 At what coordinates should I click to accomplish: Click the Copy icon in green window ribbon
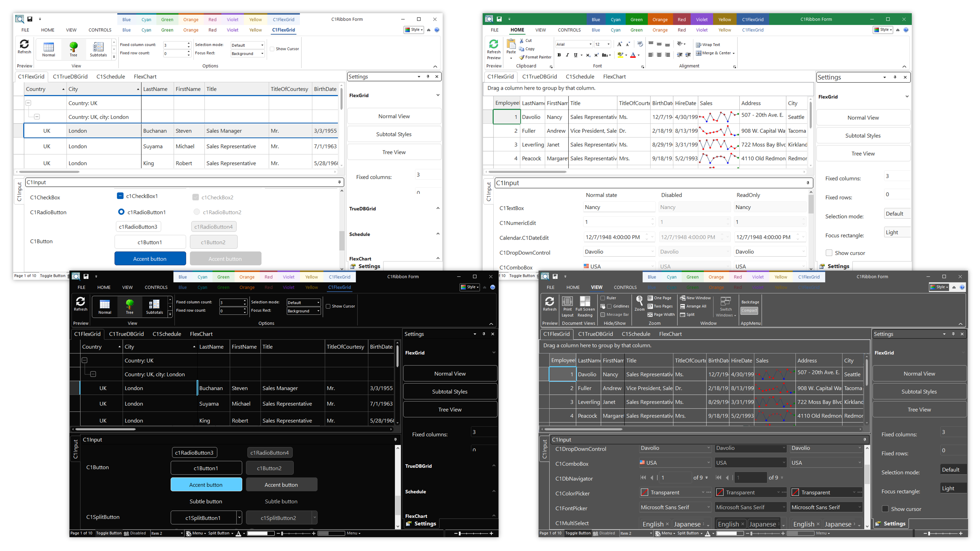pos(522,49)
